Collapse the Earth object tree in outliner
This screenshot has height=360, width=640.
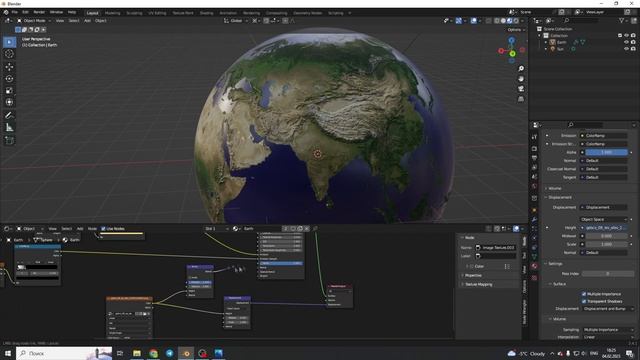point(546,42)
